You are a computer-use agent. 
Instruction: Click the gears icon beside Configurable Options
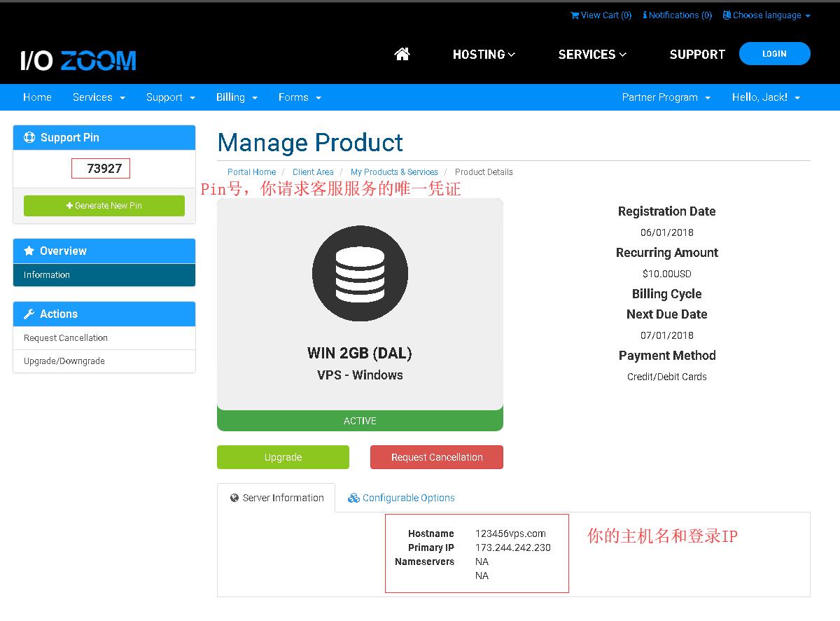(x=353, y=498)
